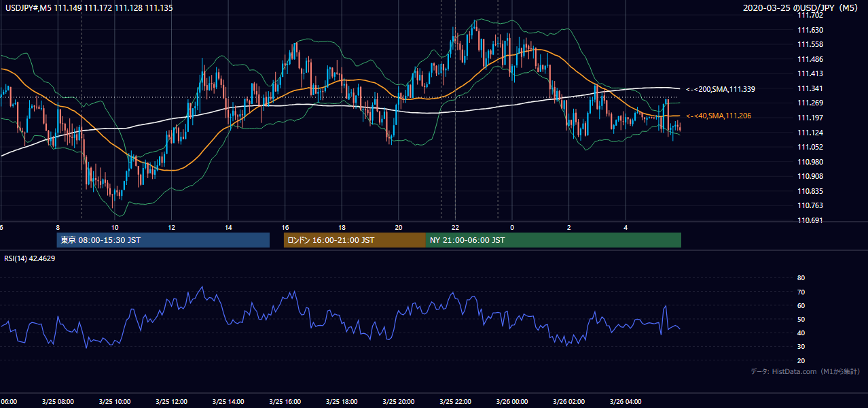The image size is (868, 408).
Task: Click hour label 0 under price chart
Action: click(x=512, y=227)
